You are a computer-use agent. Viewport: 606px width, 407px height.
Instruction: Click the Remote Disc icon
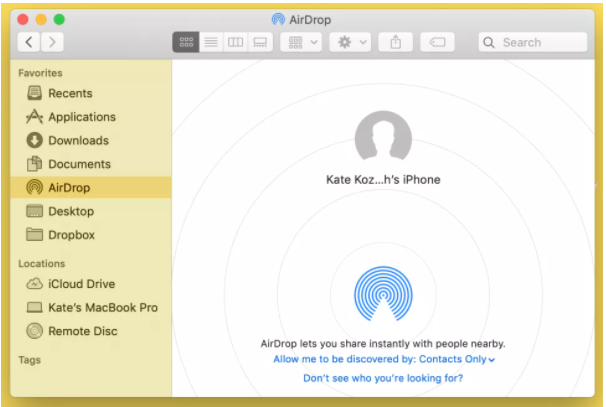click(x=34, y=331)
